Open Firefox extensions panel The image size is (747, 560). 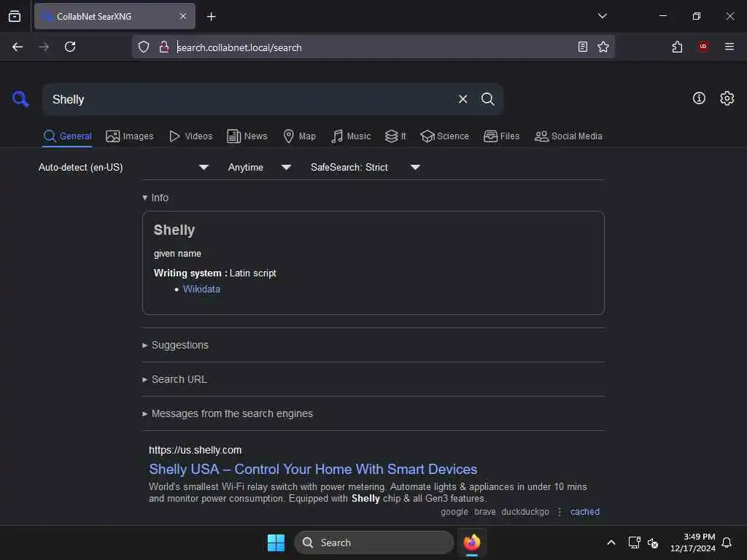(677, 47)
